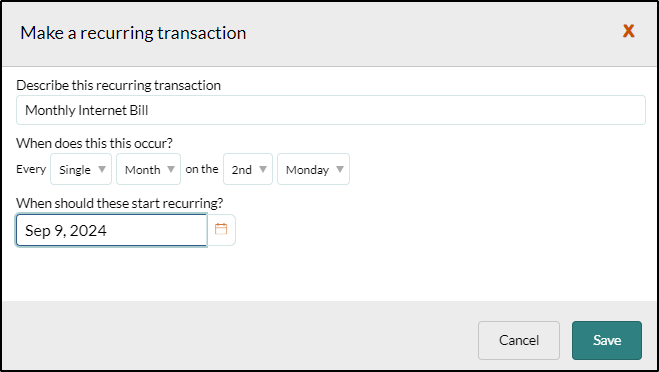Click the When should these start recurring label
The image size is (659, 372).
pos(120,203)
